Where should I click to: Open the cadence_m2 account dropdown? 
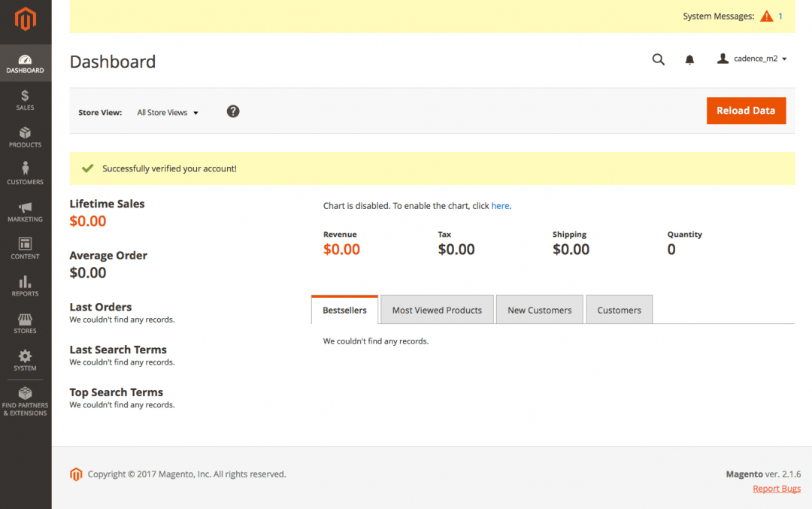(752, 59)
